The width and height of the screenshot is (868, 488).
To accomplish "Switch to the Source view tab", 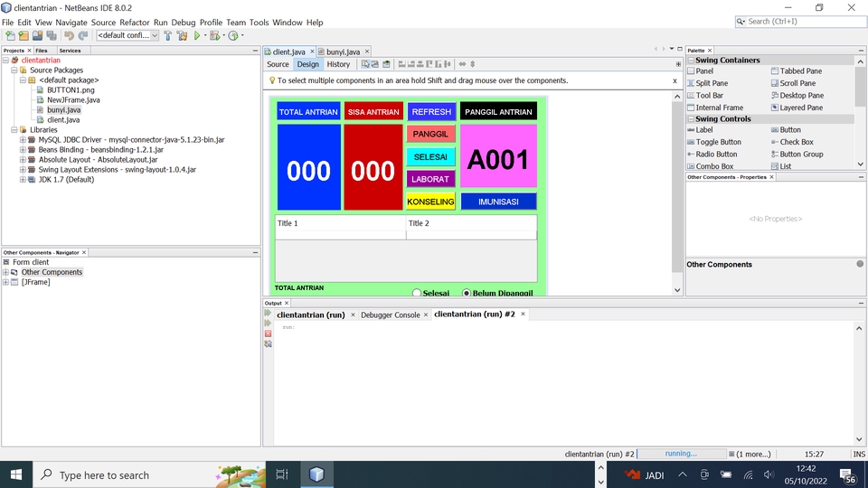I will click(278, 64).
